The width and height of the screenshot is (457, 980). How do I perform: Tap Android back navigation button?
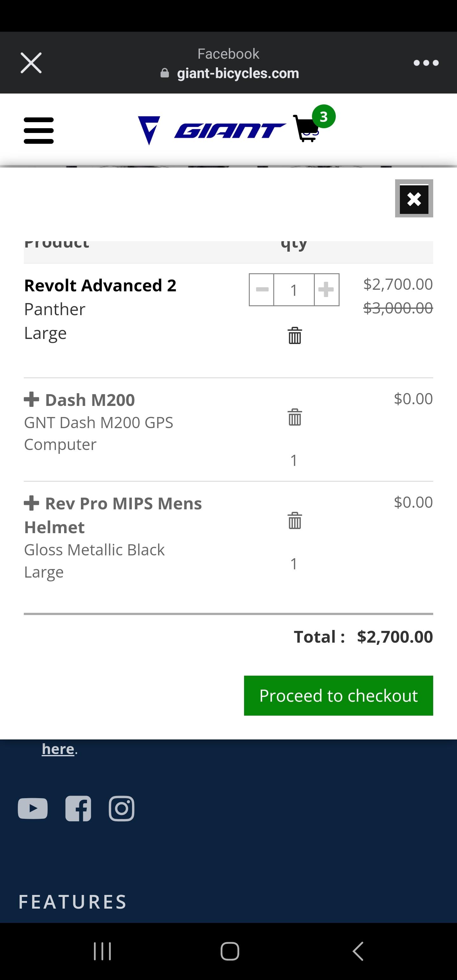tap(358, 951)
